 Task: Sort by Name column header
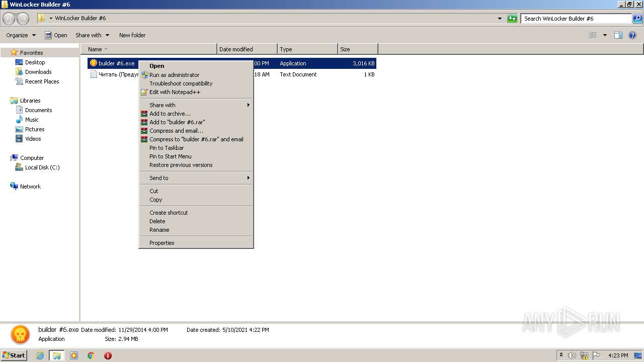[x=148, y=49]
